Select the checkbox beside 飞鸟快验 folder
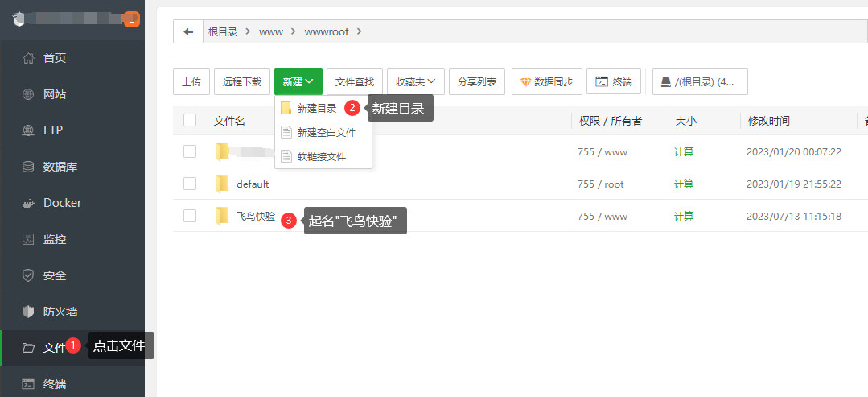Screen dimensions: 868x397 pos(190,216)
